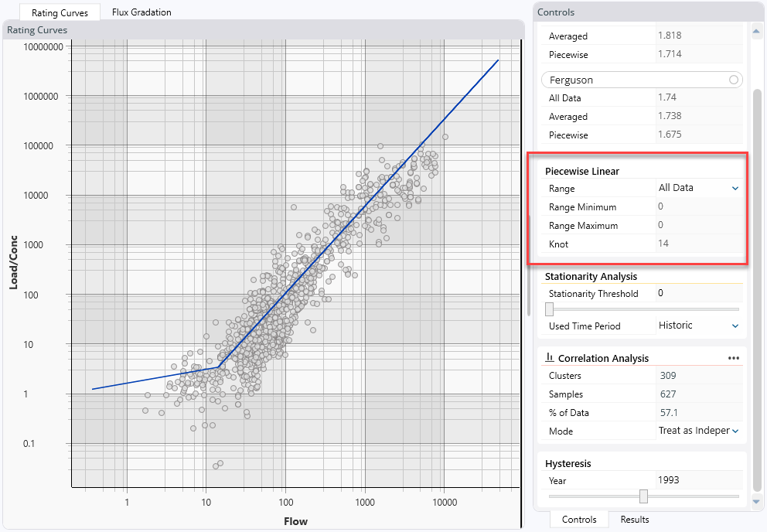This screenshot has width=767, height=532.
Task: Click the Range Maximum value field
Action: tap(696, 226)
